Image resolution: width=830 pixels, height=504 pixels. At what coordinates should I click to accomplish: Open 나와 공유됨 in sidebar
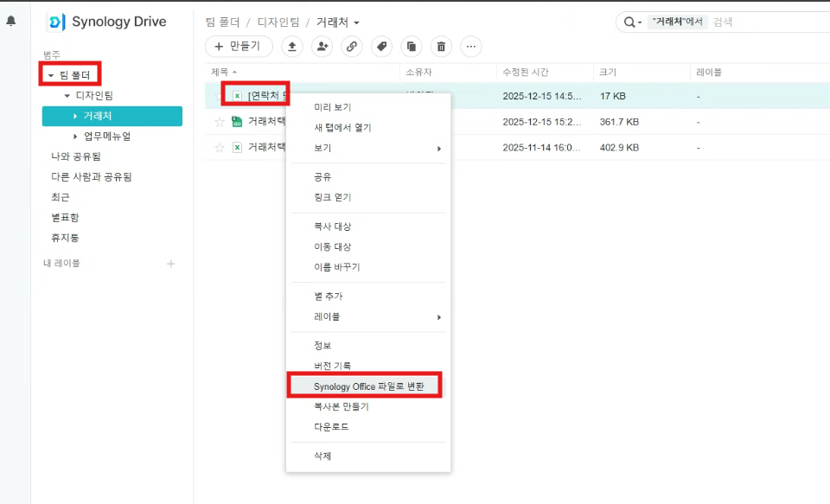coord(76,156)
